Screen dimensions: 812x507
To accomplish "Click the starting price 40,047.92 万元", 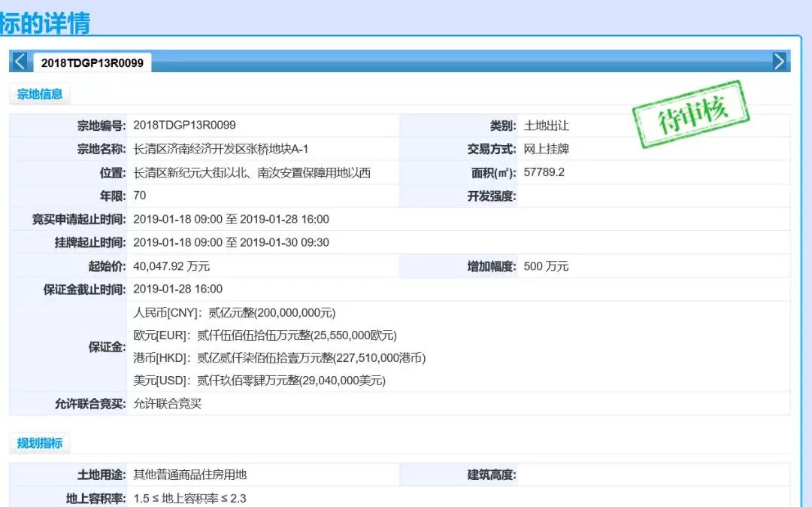I will click(171, 266).
